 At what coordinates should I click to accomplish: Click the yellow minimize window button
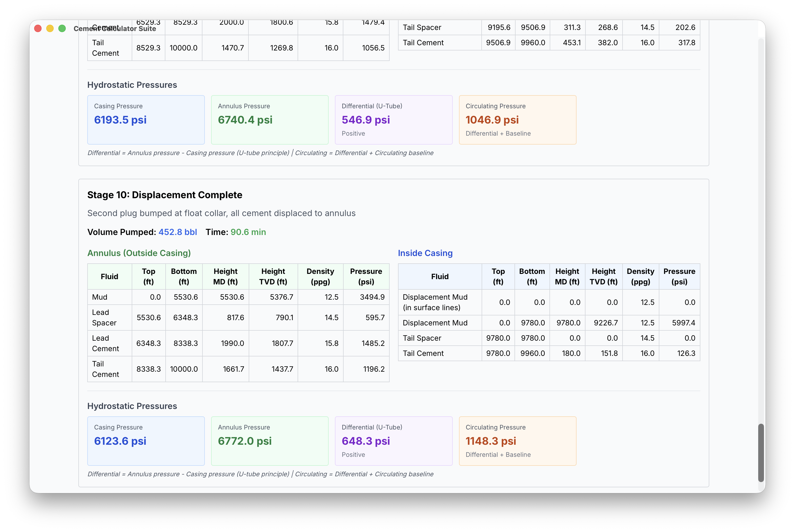coord(50,28)
